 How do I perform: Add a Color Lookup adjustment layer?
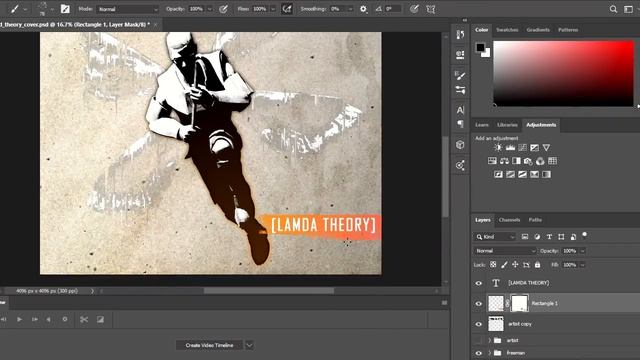[x=552, y=161]
